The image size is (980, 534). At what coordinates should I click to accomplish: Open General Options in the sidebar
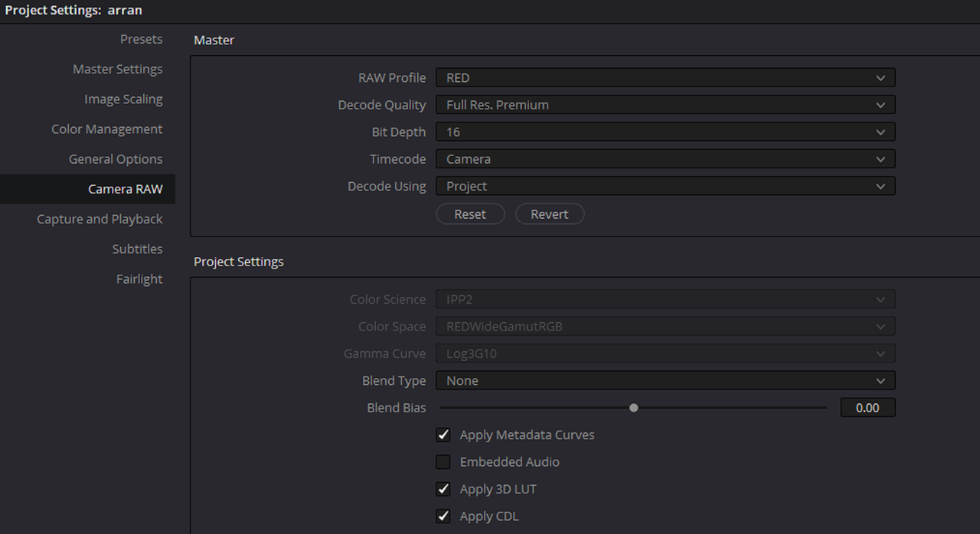tap(116, 158)
